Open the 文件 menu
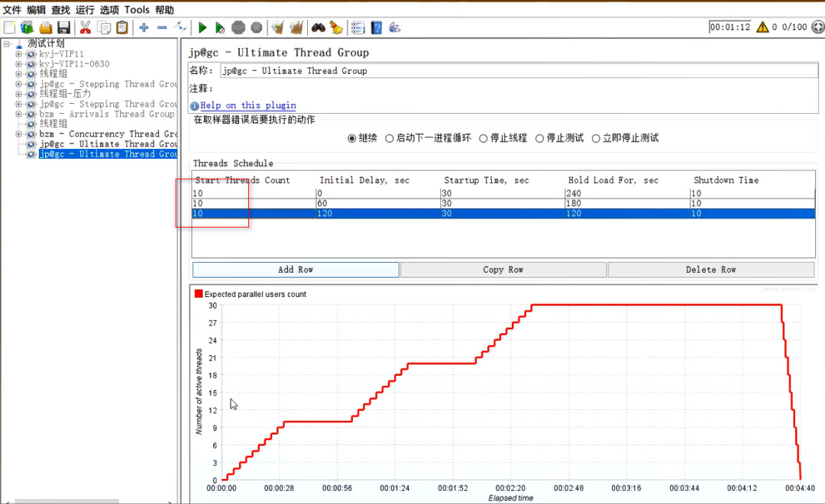Image resolution: width=825 pixels, height=504 pixels. 11,10
